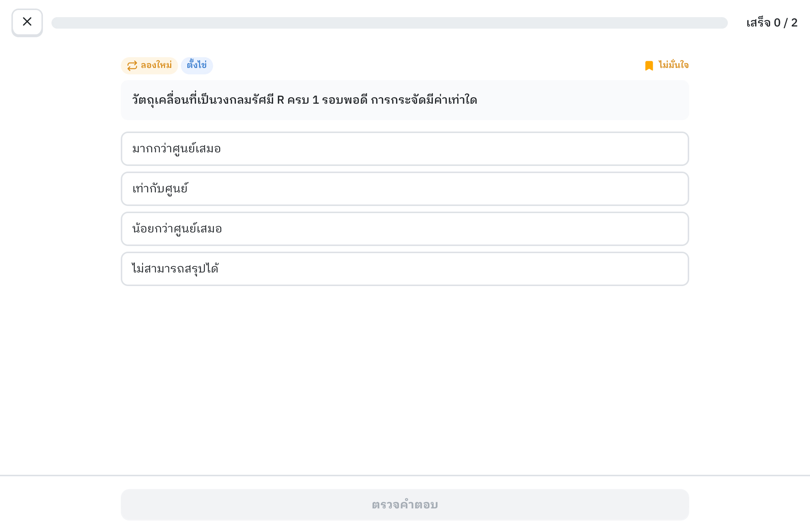
Task: Mark question as ไม่มั่นใจ
Action: pos(673,65)
